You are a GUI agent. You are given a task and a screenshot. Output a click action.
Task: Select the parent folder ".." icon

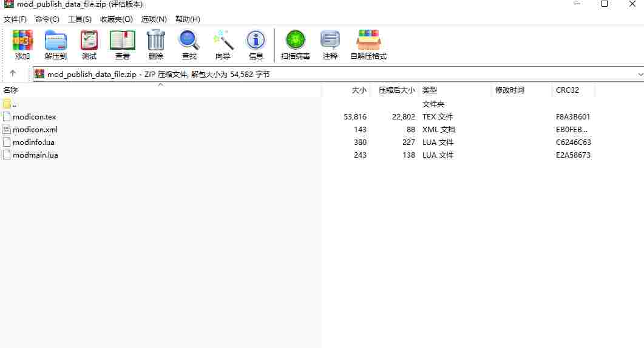(x=7, y=104)
